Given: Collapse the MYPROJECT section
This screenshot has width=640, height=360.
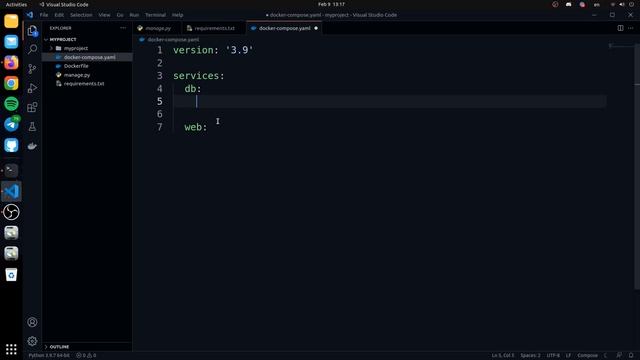Looking at the screenshot, I should (63, 40).
